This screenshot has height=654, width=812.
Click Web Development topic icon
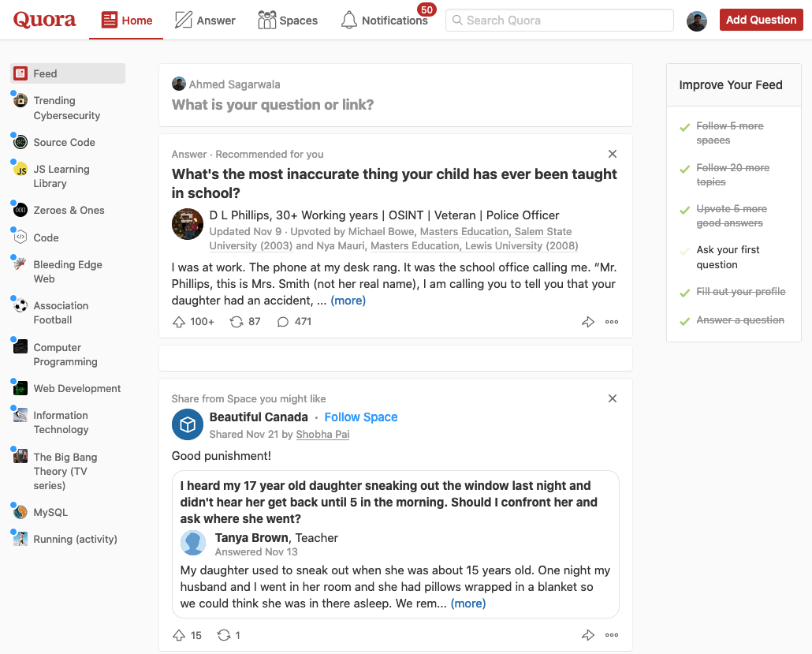point(20,387)
